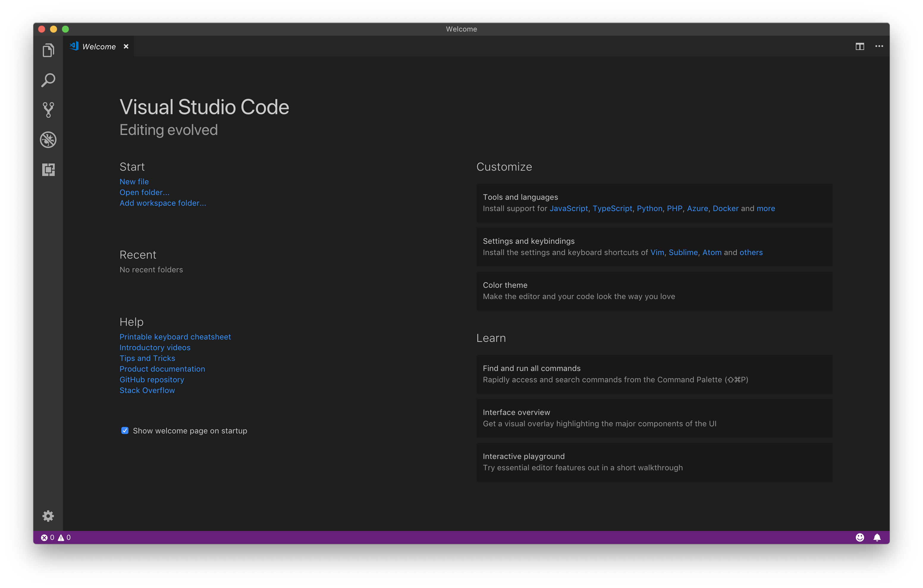Open the Explorer view in activity bar
This screenshot has width=923, height=588.
[x=48, y=50]
